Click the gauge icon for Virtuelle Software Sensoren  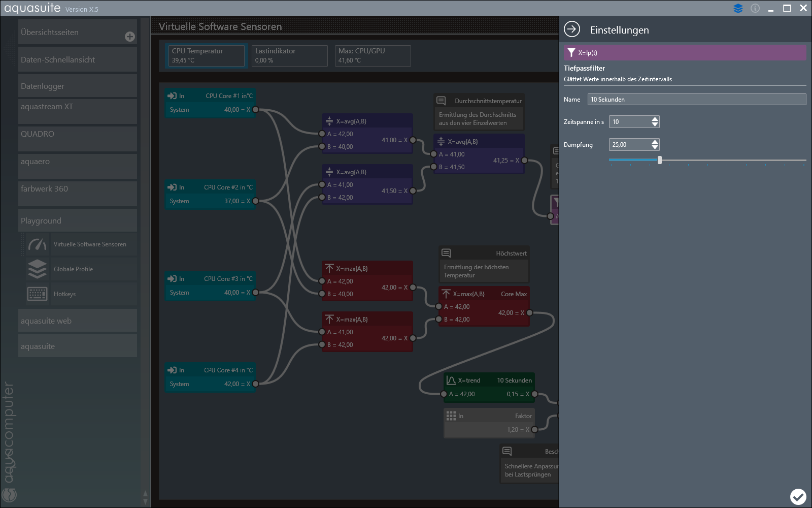pos(38,244)
